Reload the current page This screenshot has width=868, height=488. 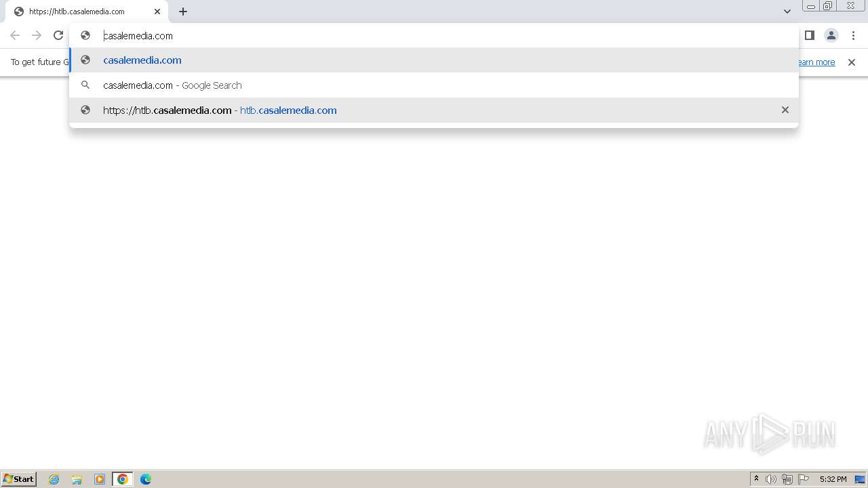(x=58, y=35)
